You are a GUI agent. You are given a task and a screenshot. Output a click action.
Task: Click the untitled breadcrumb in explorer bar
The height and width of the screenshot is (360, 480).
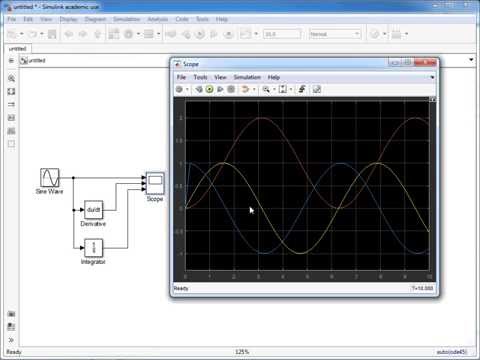(37, 60)
